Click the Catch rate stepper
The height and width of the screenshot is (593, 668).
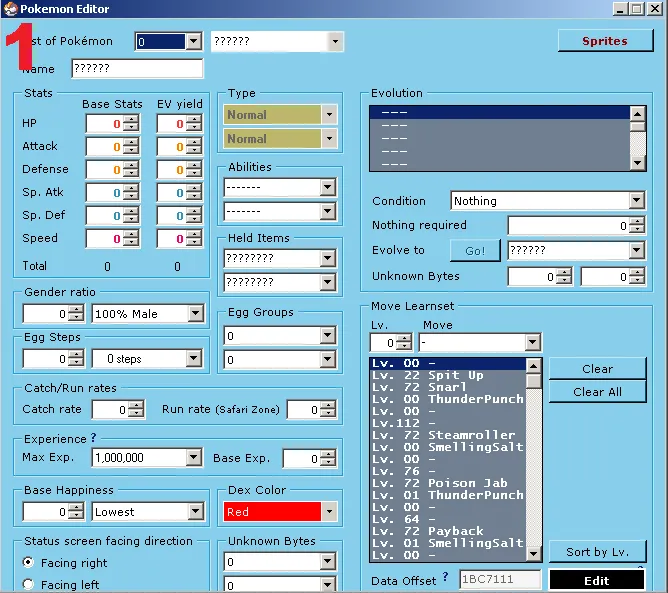136,409
